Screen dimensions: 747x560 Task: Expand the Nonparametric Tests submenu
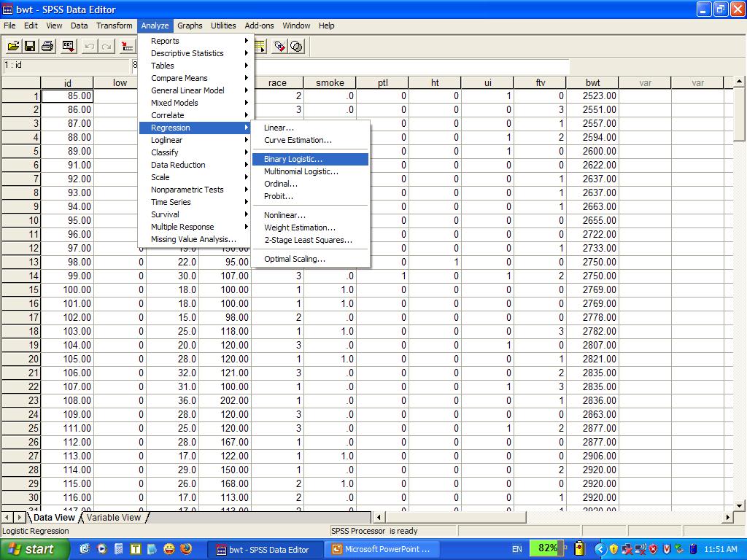click(x=196, y=190)
